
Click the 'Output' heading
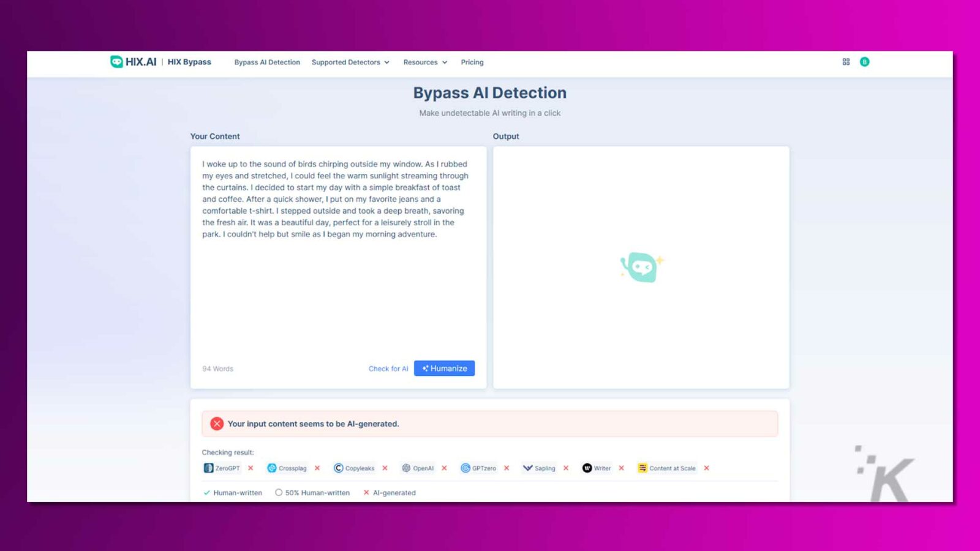(x=506, y=137)
